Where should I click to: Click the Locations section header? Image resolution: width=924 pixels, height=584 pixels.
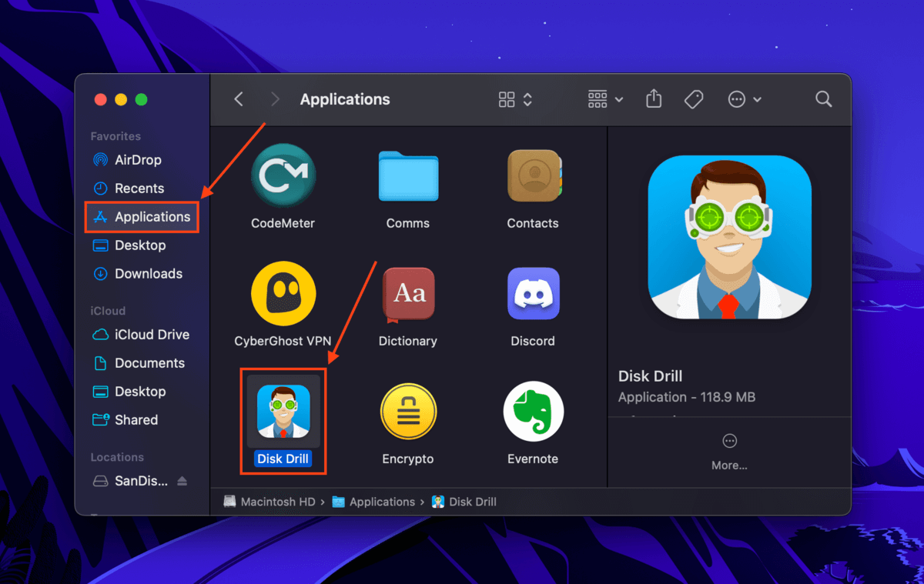click(x=117, y=457)
